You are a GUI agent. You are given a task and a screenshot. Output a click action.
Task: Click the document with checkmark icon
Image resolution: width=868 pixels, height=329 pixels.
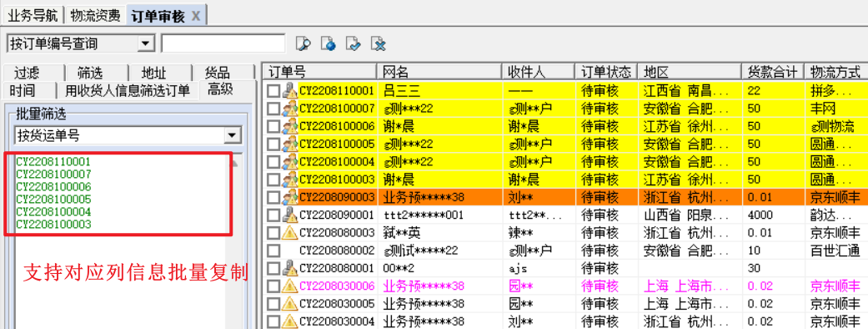pyautogui.click(x=354, y=43)
